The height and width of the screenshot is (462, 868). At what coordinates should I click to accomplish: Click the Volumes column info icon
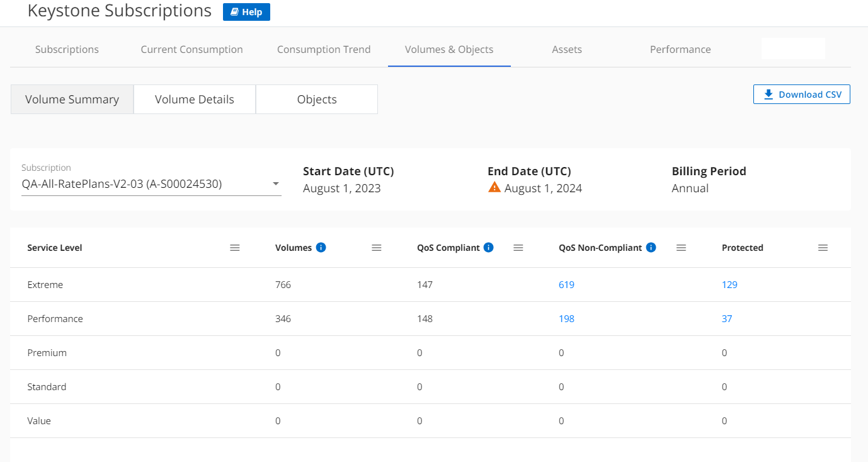[x=321, y=248]
